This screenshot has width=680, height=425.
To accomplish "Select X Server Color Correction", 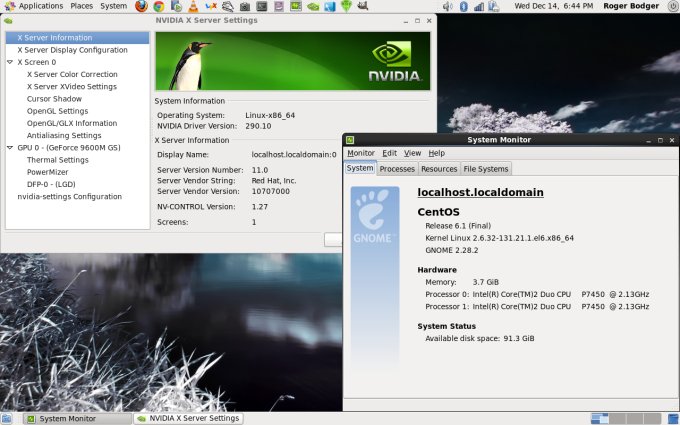I will click(x=72, y=74).
